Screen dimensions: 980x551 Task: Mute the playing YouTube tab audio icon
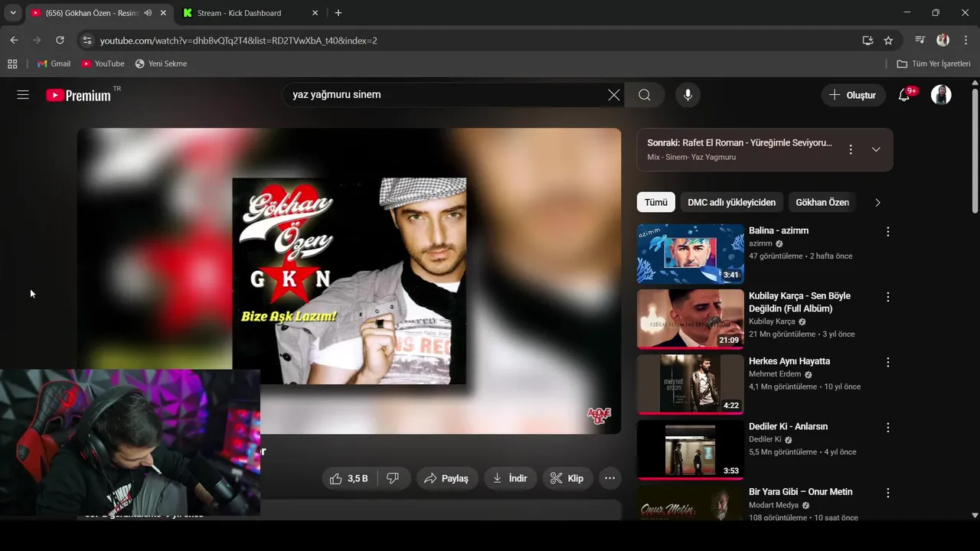(148, 13)
